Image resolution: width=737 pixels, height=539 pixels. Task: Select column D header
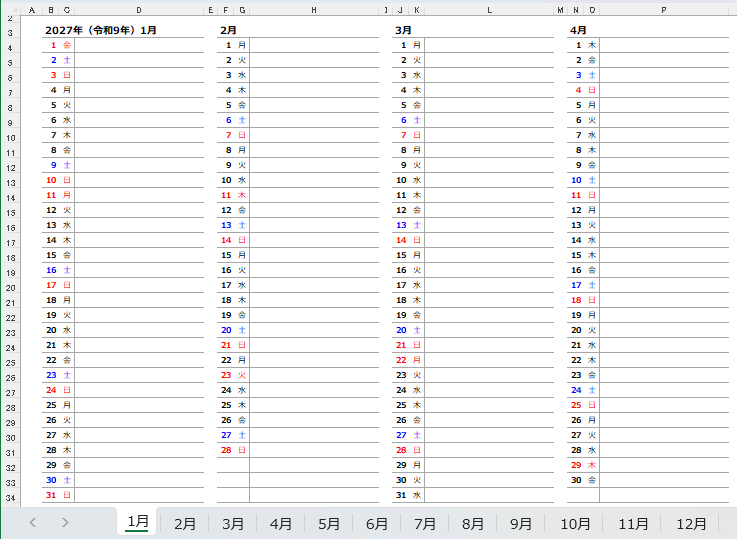pyautogui.click(x=139, y=10)
